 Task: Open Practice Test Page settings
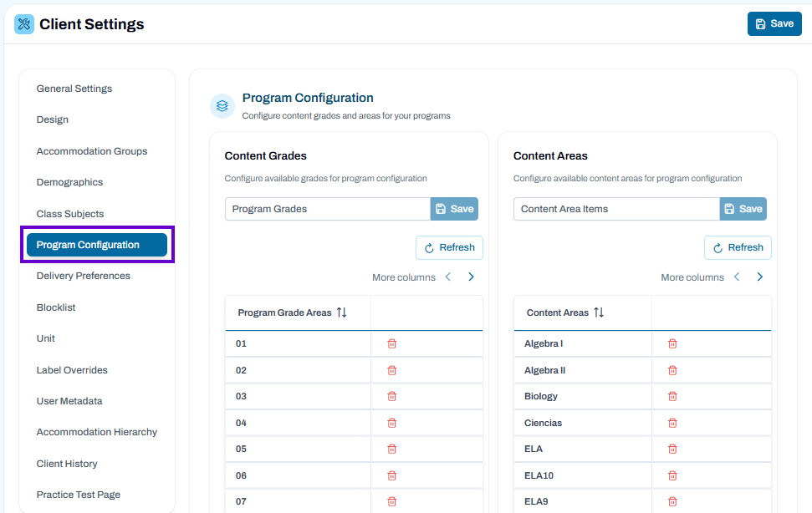point(79,495)
